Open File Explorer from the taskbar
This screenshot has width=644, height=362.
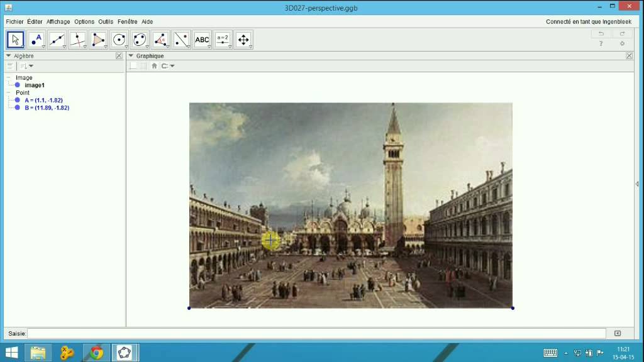click(38, 353)
